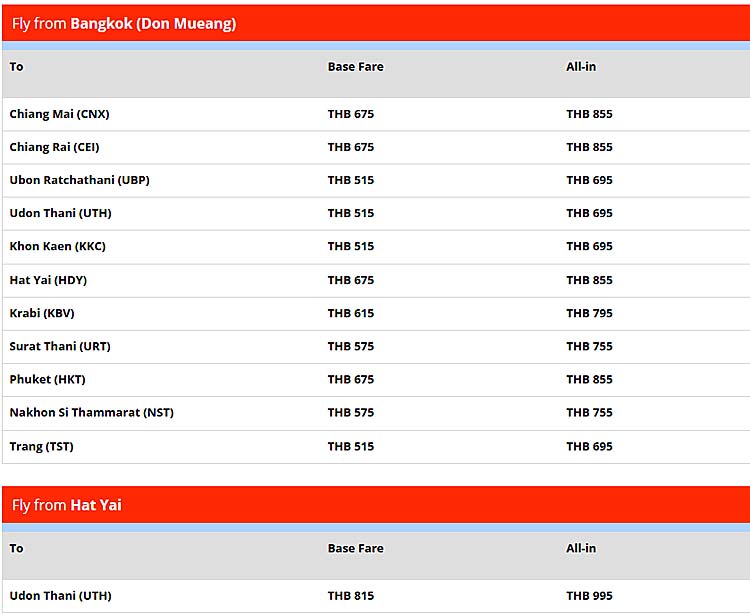Click the THB 815 base fare from Hat Yai
Screen dimensions: 750x614
[350, 596]
